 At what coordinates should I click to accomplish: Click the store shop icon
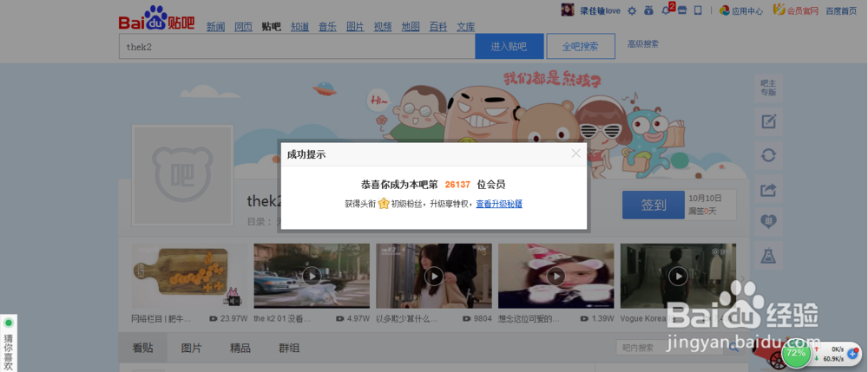coord(681,10)
